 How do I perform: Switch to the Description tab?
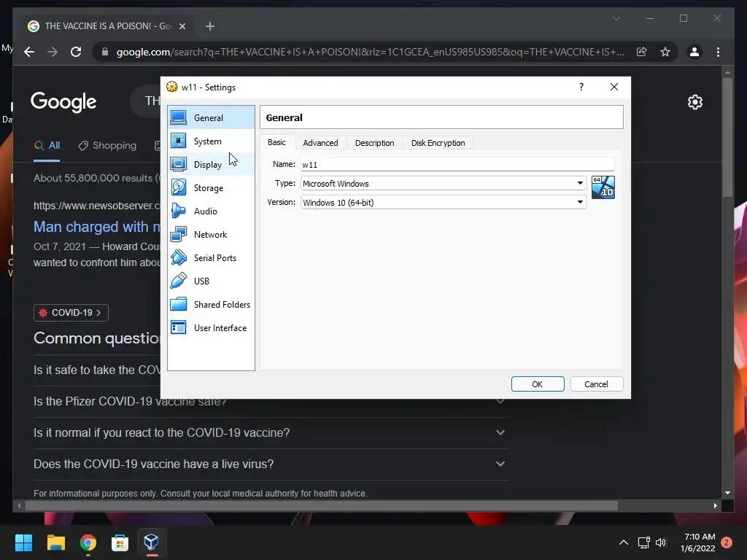coord(374,143)
